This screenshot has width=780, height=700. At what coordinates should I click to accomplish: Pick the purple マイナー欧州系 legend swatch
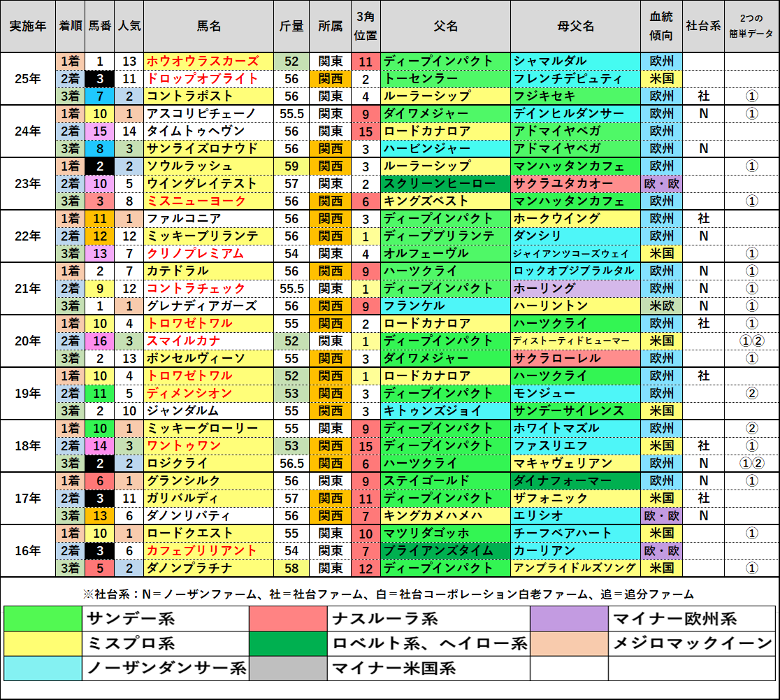click(570, 619)
